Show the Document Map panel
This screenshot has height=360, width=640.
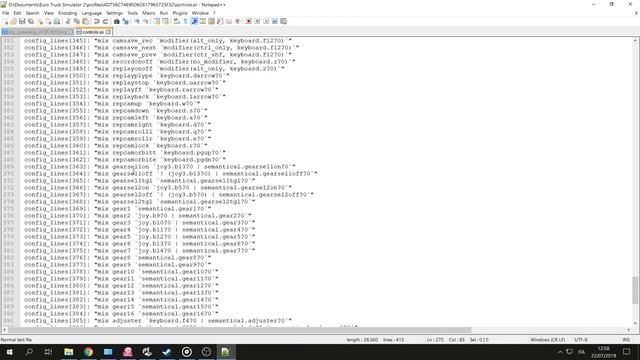click(211, 21)
